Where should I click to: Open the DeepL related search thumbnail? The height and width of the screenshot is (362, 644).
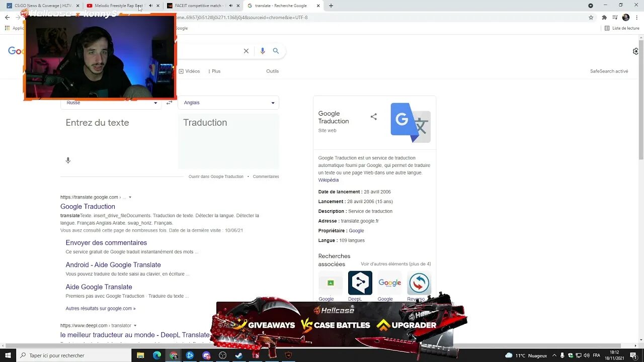pos(360,283)
